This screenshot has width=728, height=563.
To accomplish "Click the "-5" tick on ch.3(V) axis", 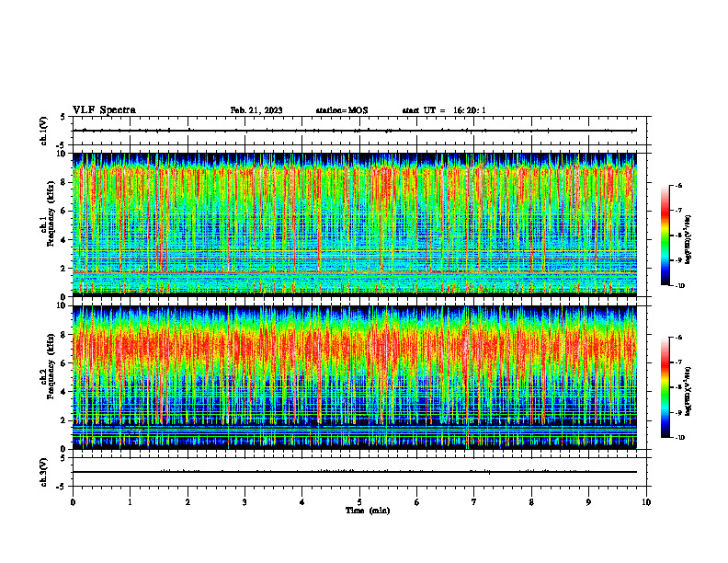I will [x=61, y=487].
